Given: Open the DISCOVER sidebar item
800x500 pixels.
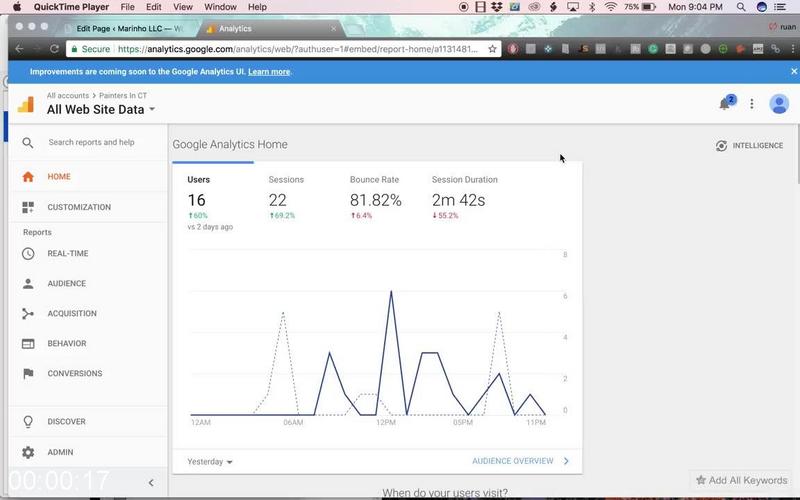Looking at the screenshot, I should point(88,421).
